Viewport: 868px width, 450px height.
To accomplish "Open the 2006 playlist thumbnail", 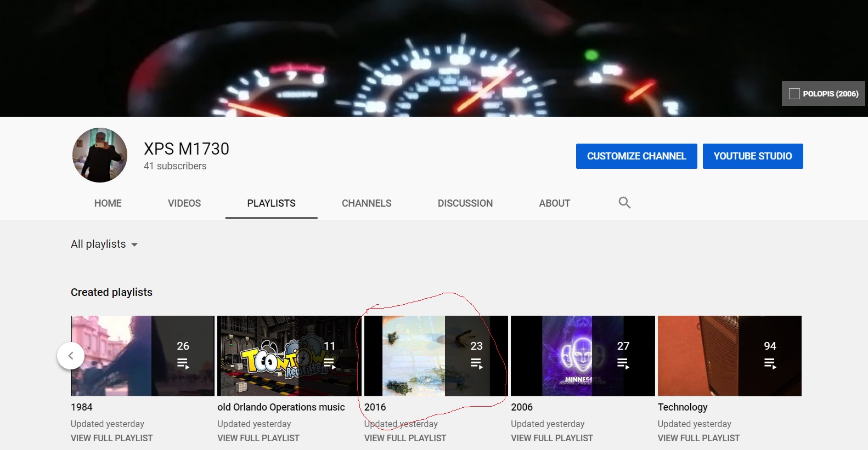I will coord(583,356).
